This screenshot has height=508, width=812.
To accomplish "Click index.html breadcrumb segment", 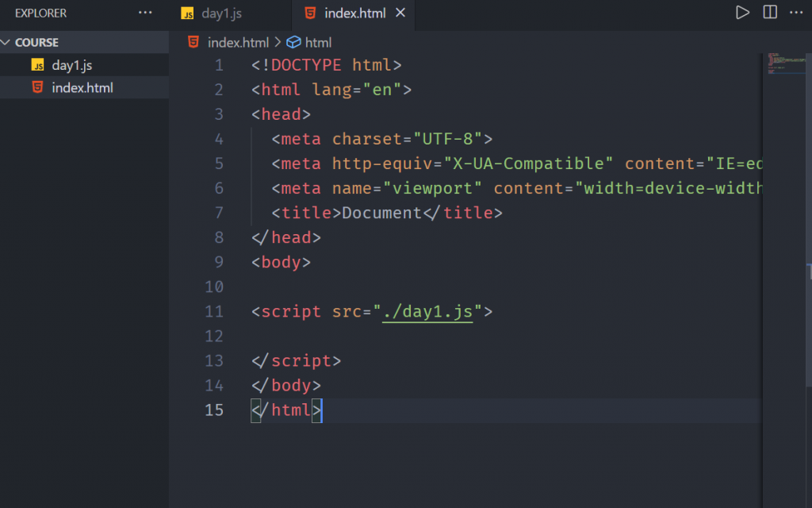I will [238, 43].
